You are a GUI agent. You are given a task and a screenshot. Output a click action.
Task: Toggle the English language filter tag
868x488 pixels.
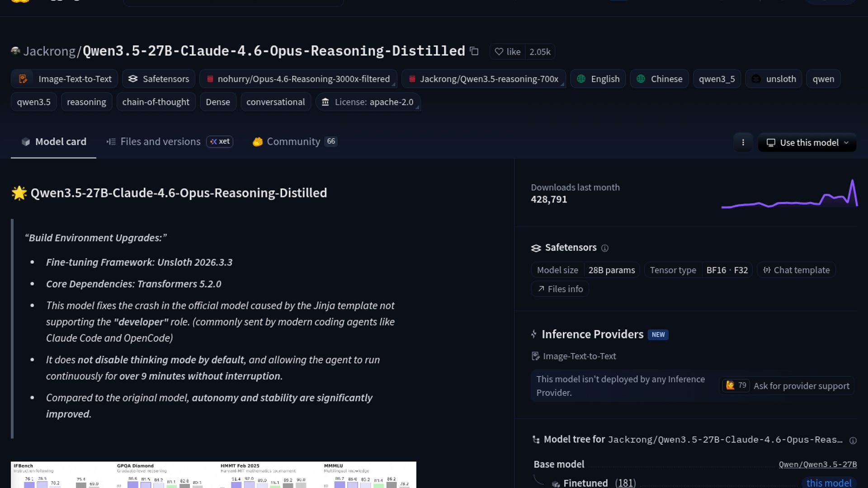(598, 79)
